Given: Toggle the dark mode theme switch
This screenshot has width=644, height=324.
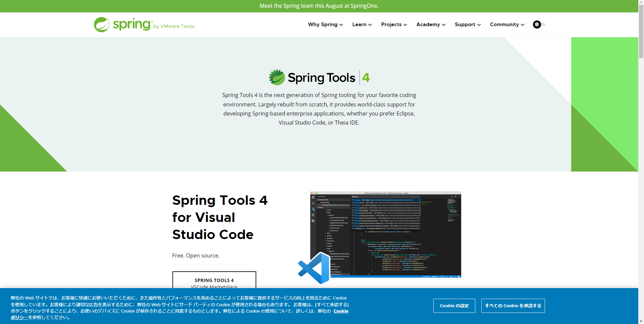Looking at the screenshot, I should tap(539, 25).
